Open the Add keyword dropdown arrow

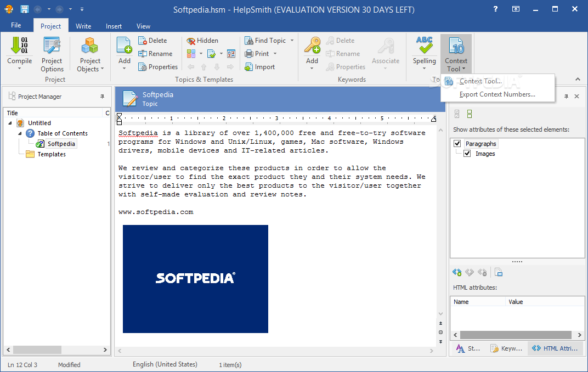coord(312,68)
